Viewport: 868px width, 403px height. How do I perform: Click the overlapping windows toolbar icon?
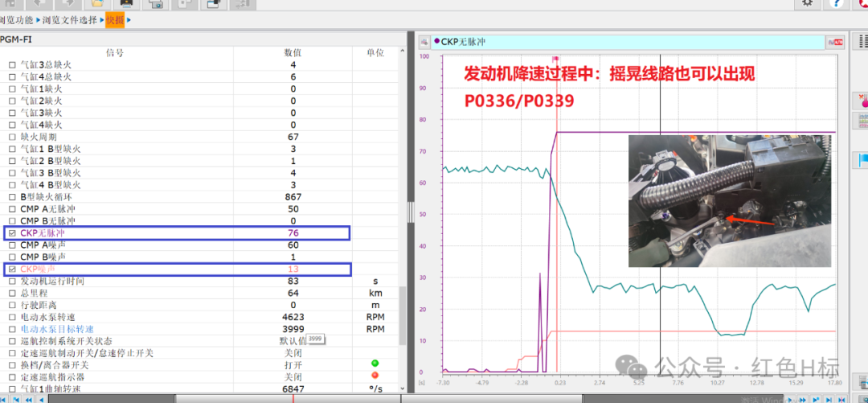pyautogui.click(x=213, y=5)
